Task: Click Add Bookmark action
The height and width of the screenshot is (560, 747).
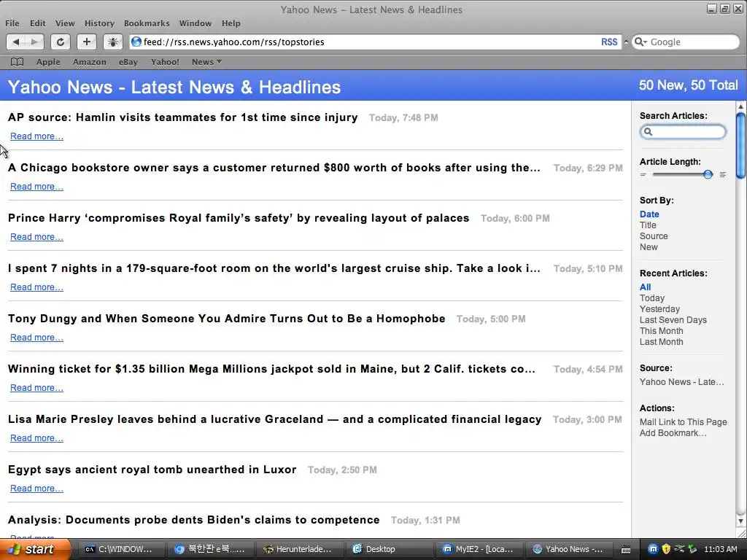Action: pos(673,433)
